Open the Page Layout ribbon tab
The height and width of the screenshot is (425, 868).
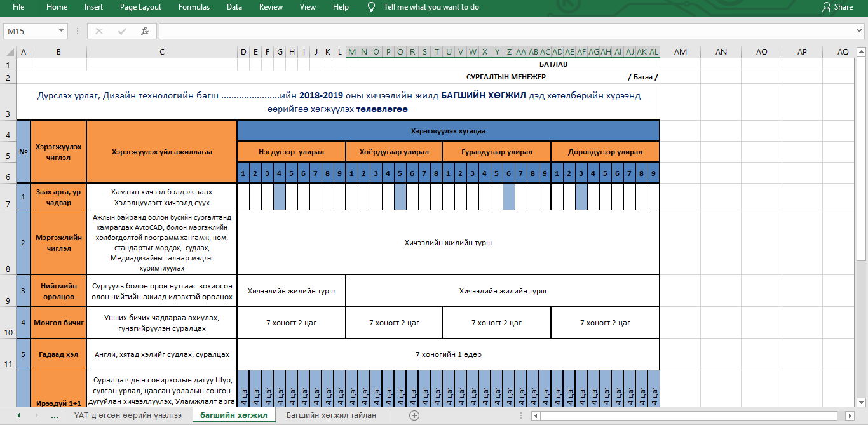point(140,7)
